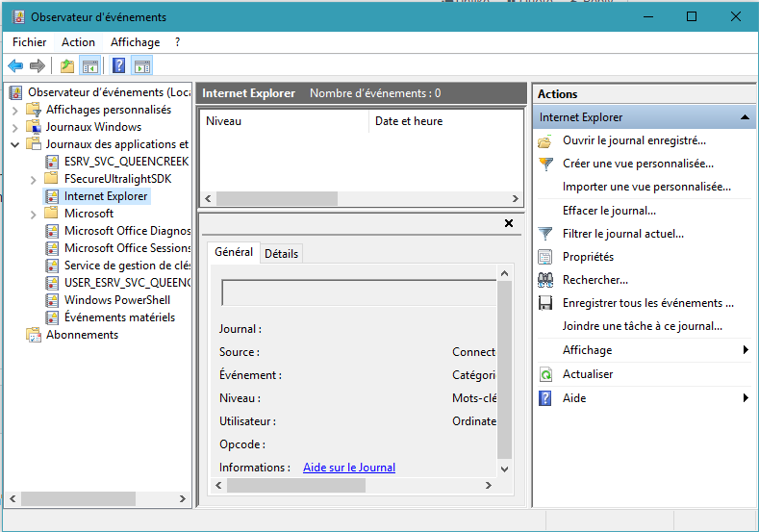The width and height of the screenshot is (759, 532).
Task: Click Importer une vue personnalisée action
Action: 646,187
